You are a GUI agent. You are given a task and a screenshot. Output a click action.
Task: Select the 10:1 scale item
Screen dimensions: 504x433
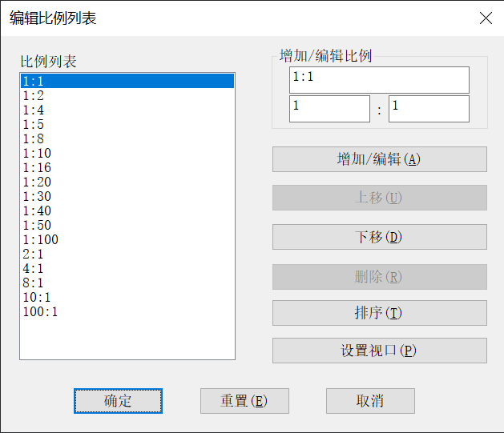(x=37, y=297)
